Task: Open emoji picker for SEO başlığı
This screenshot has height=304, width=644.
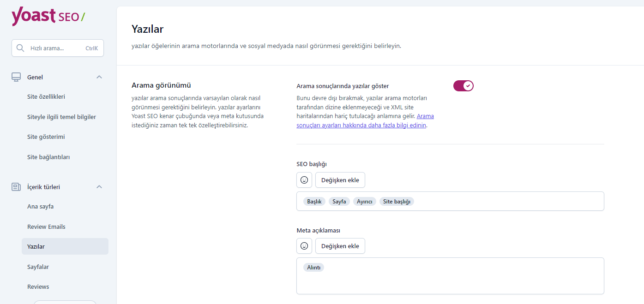Action: pos(304,180)
